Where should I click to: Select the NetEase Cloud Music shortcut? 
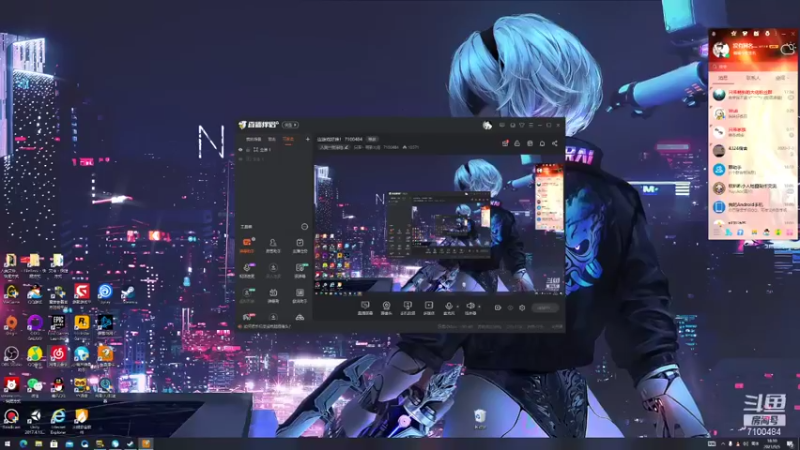[58, 356]
